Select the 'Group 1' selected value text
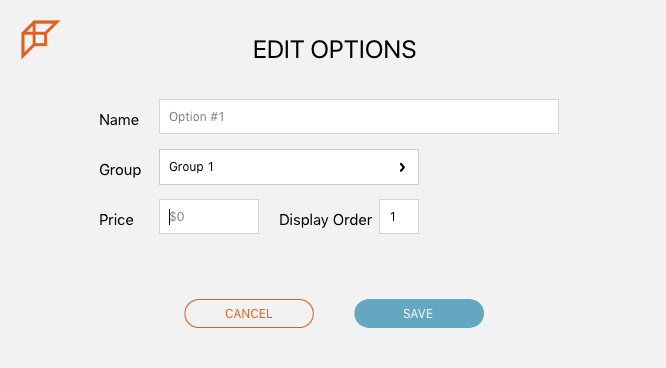The image size is (666, 368). [191, 167]
